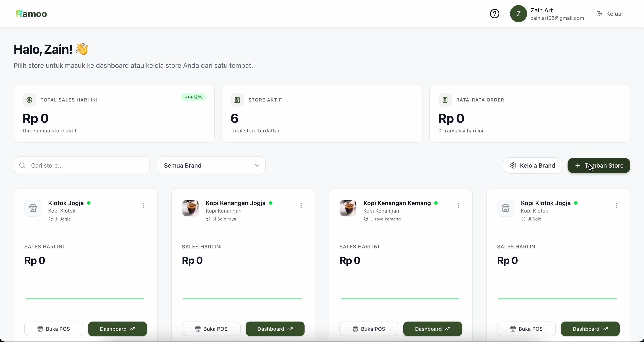Click the Total Sales dollar icon
The height and width of the screenshot is (342, 644).
30,100
